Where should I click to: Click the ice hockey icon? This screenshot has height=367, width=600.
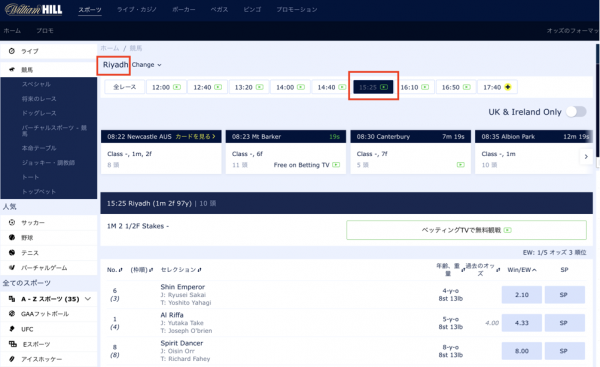[x=12, y=359]
